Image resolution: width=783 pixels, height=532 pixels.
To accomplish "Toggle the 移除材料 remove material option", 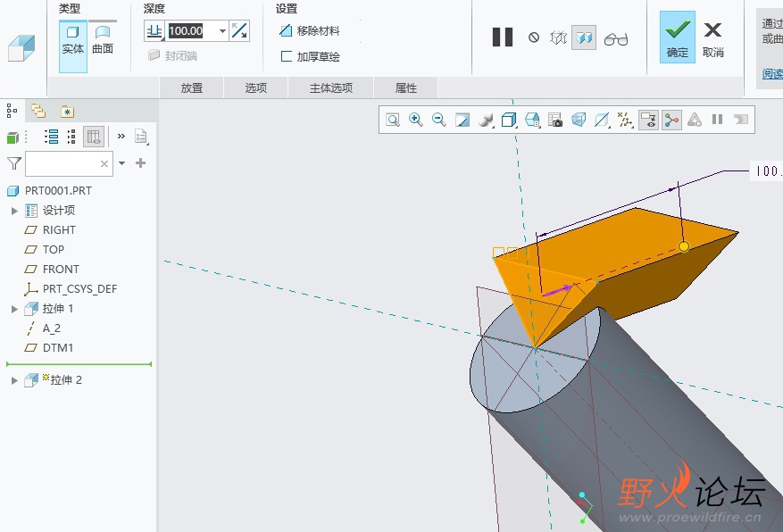I will (x=309, y=31).
